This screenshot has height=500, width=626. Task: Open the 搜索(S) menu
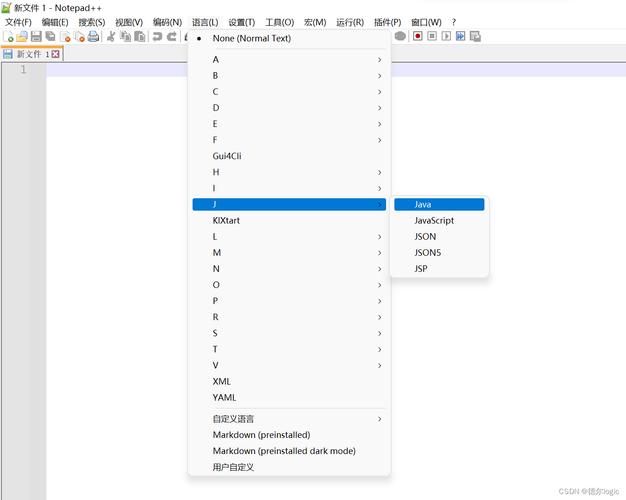tap(92, 22)
